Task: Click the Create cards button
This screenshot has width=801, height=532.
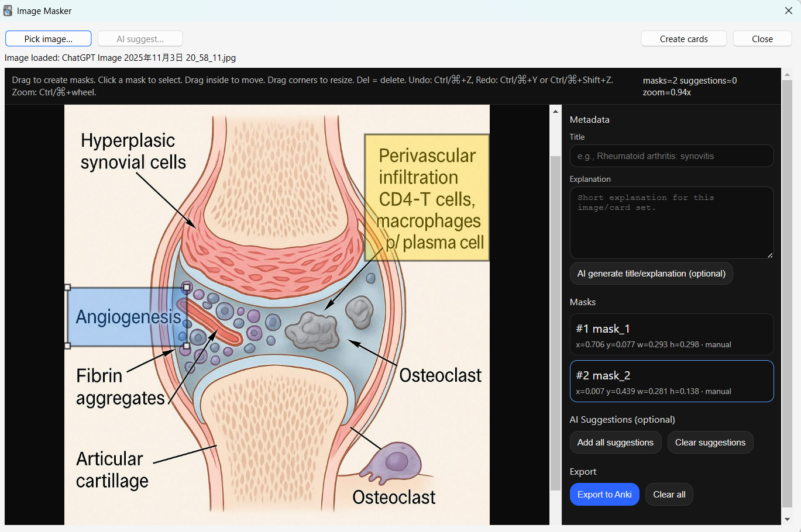Action: [683, 39]
